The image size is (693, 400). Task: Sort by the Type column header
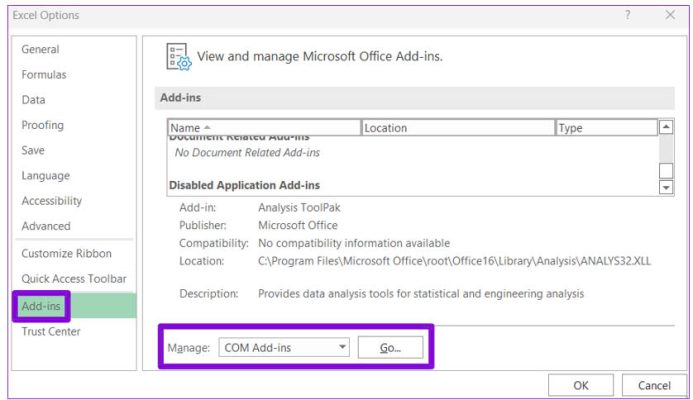click(x=606, y=128)
